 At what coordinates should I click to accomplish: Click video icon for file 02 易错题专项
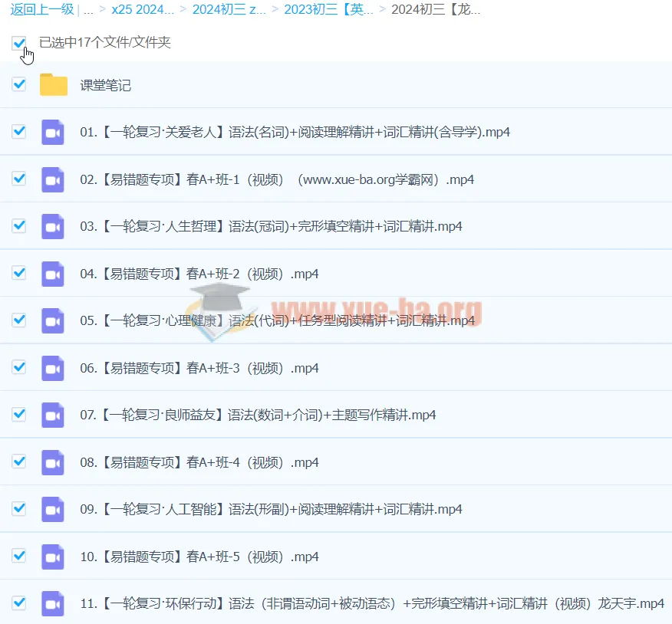click(x=53, y=179)
